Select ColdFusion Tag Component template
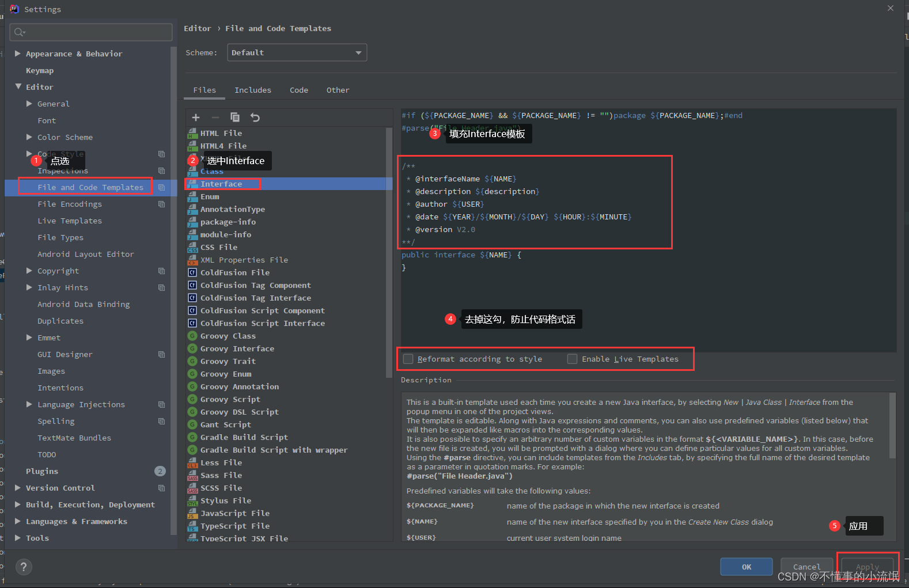909x588 pixels. click(256, 286)
